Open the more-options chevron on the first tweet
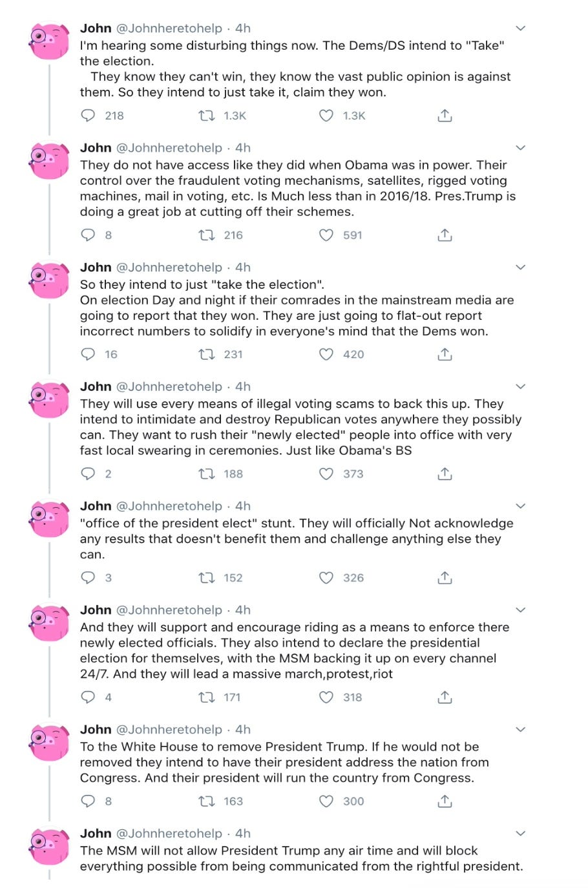 tap(520, 28)
